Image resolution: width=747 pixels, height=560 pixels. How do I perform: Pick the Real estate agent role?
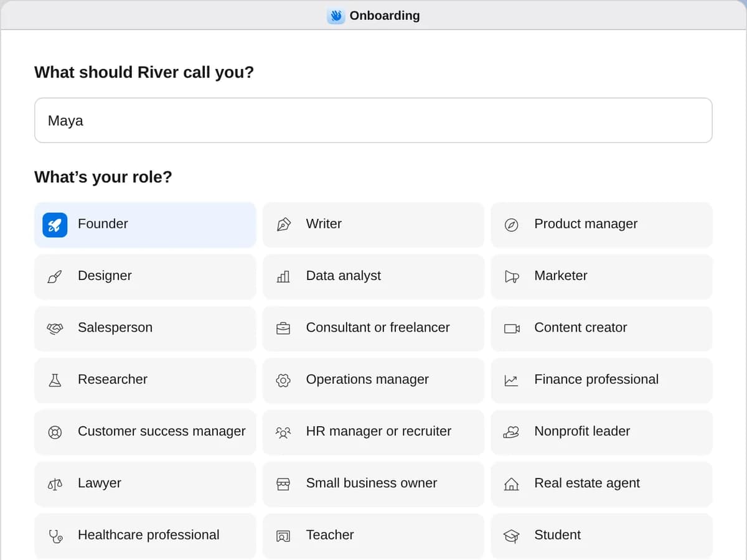coord(602,483)
